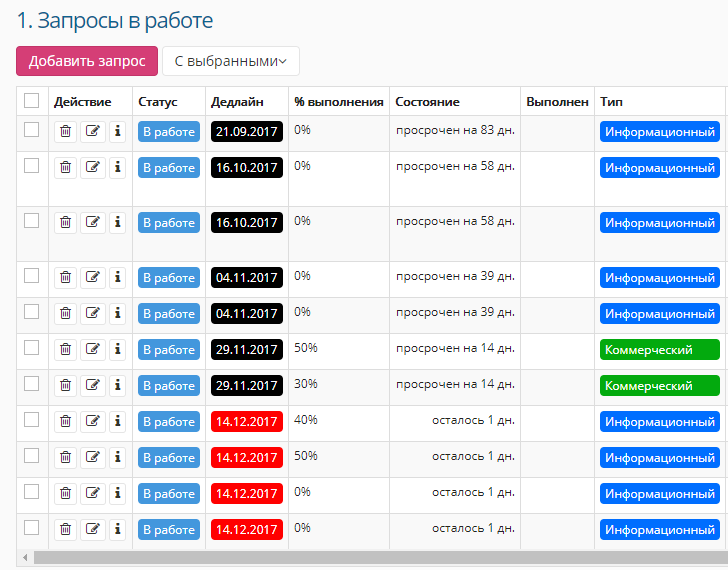728x570 pixels.
Task: Delete the 14.12.2017 request at 50%
Action: click(65, 458)
